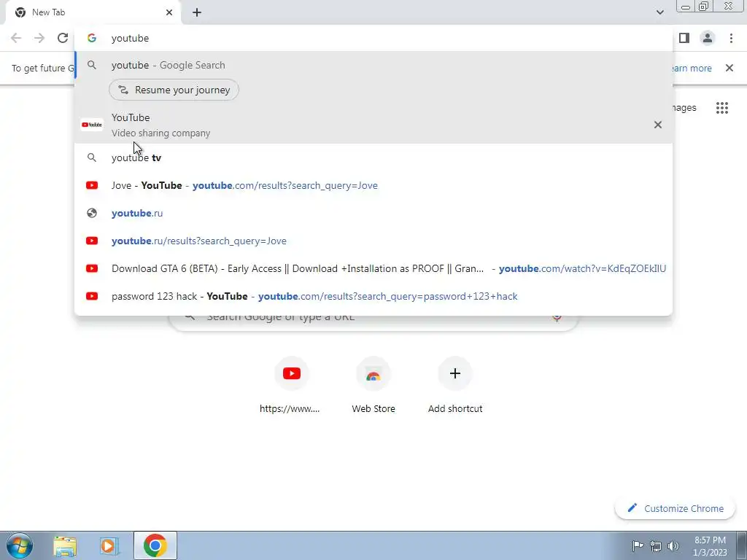Image resolution: width=747 pixels, height=560 pixels.
Task: Open the Web Store shortcut
Action: point(373,385)
